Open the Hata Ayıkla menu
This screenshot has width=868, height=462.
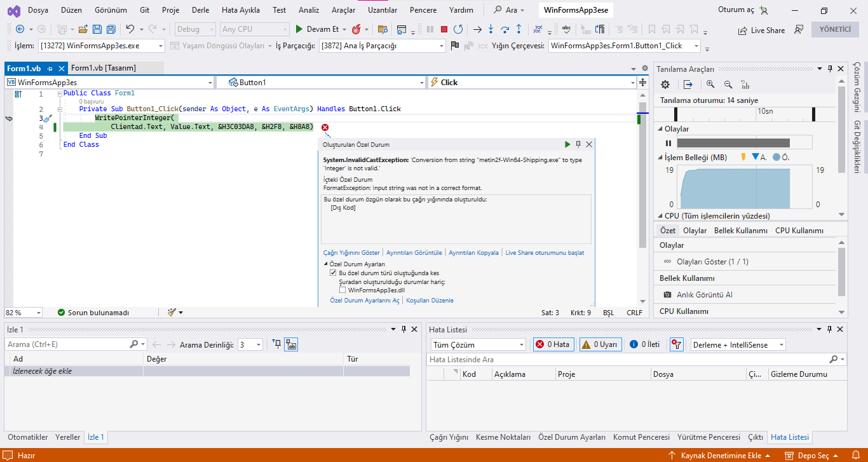pyautogui.click(x=241, y=10)
